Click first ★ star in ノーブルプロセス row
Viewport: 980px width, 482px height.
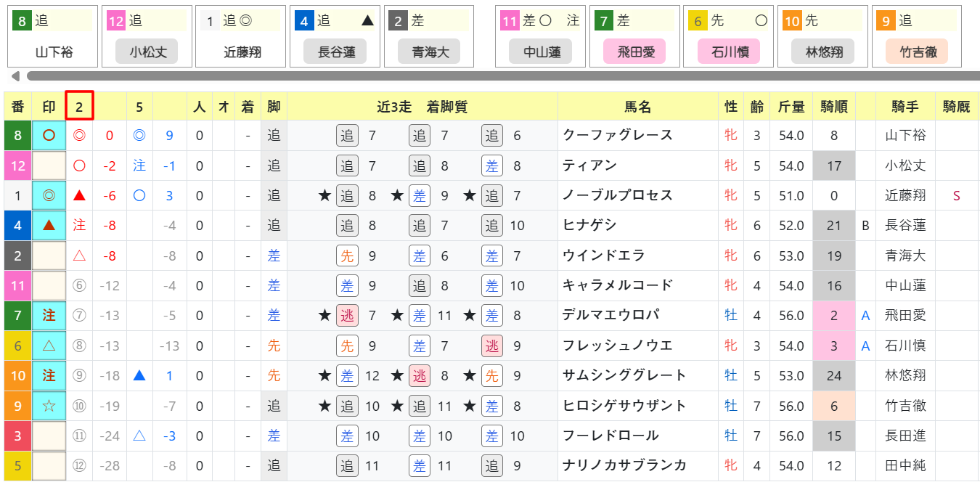tap(325, 195)
